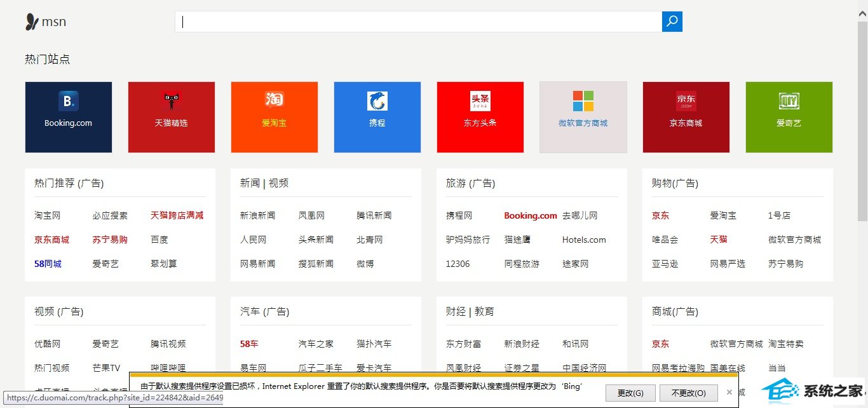The image size is (868, 408).
Task: Open 腾讯新闻 link
Action: (x=374, y=215)
